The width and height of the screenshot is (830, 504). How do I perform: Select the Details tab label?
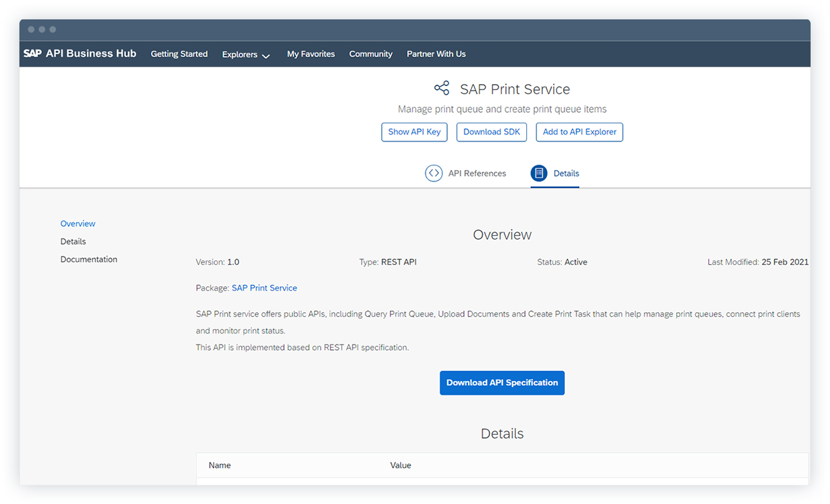point(566,173)
